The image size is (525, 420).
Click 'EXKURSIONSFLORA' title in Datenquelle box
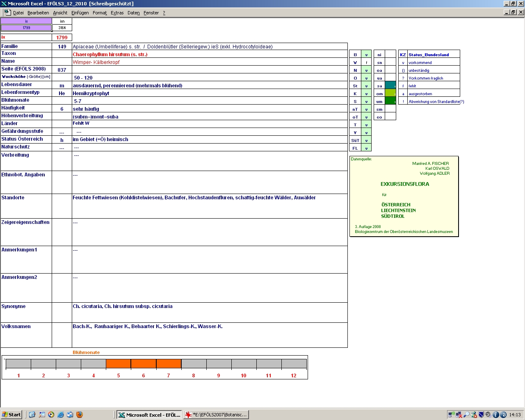[405, 184]
